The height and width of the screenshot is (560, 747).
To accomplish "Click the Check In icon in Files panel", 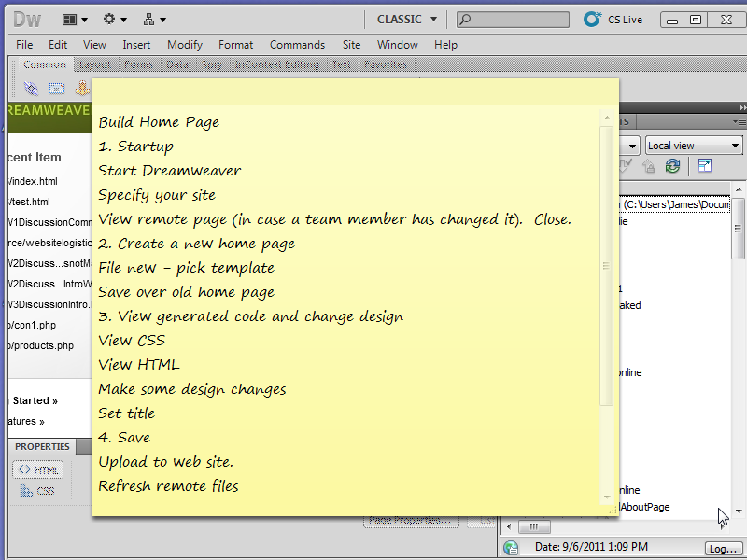I will pos(649,166).
